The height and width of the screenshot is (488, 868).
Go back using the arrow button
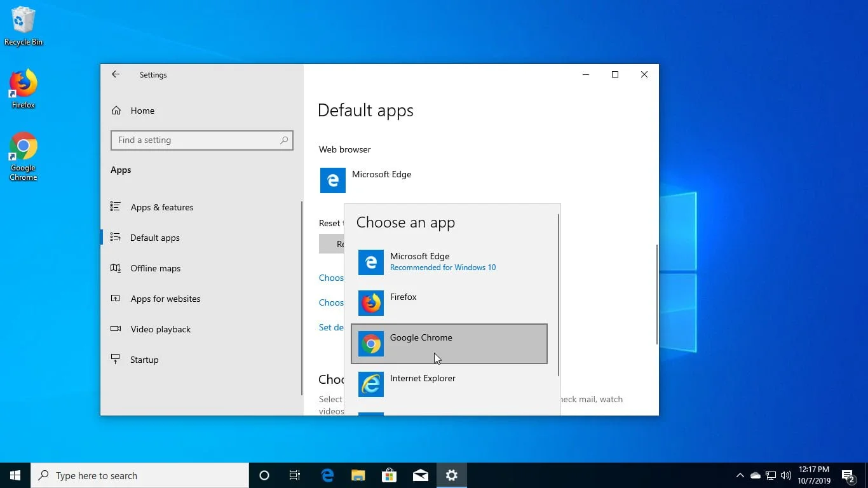click(116, 74)
